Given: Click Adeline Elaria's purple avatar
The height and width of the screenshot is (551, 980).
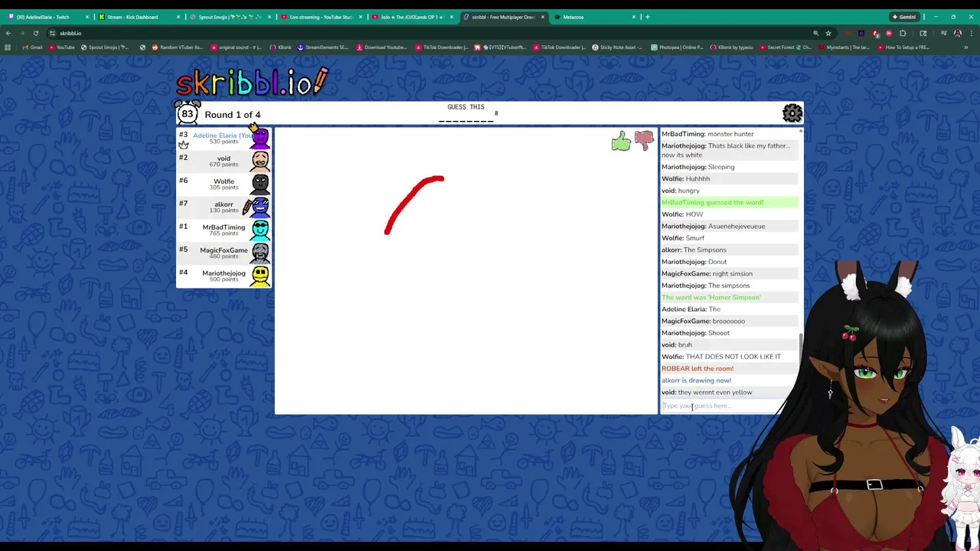Looking at the screenshot, I should (x=260, y=139).
